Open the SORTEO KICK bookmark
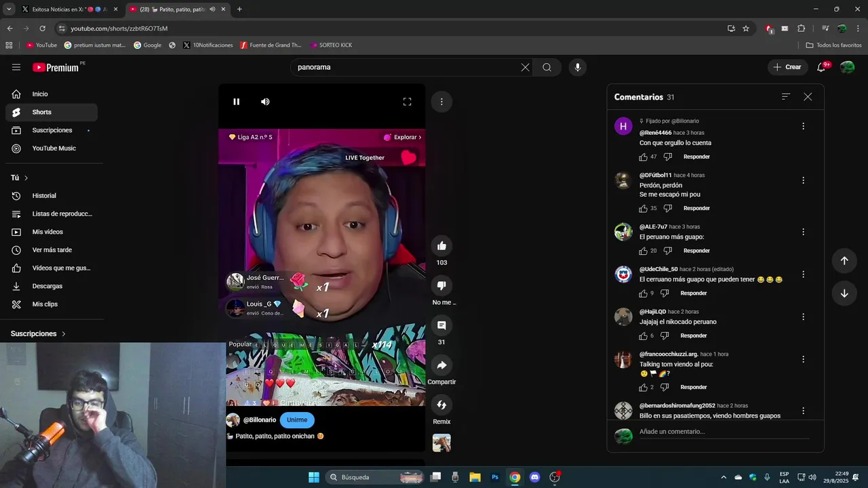Screen dimensions: 868x488 (331, 45)
